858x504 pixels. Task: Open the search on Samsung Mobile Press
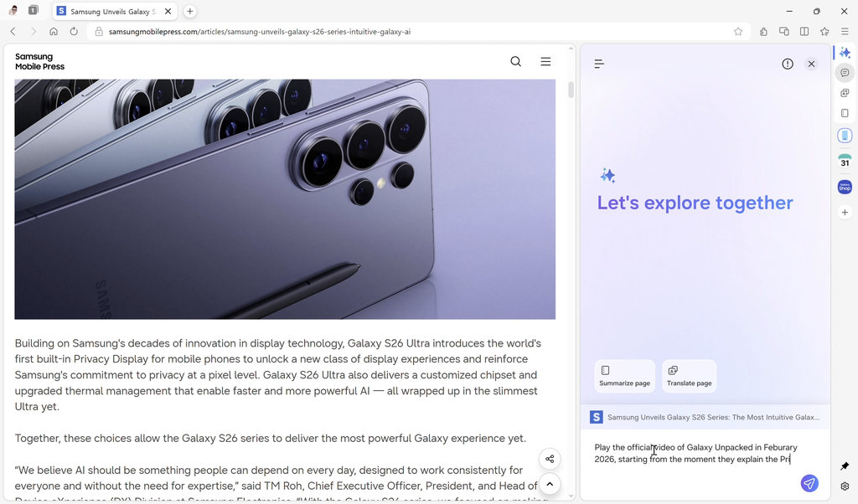[515, 61]
